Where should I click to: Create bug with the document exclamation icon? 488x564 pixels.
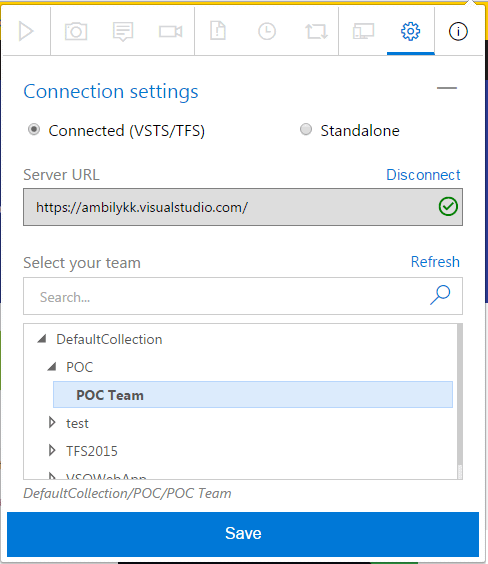(x=218, y=31)
